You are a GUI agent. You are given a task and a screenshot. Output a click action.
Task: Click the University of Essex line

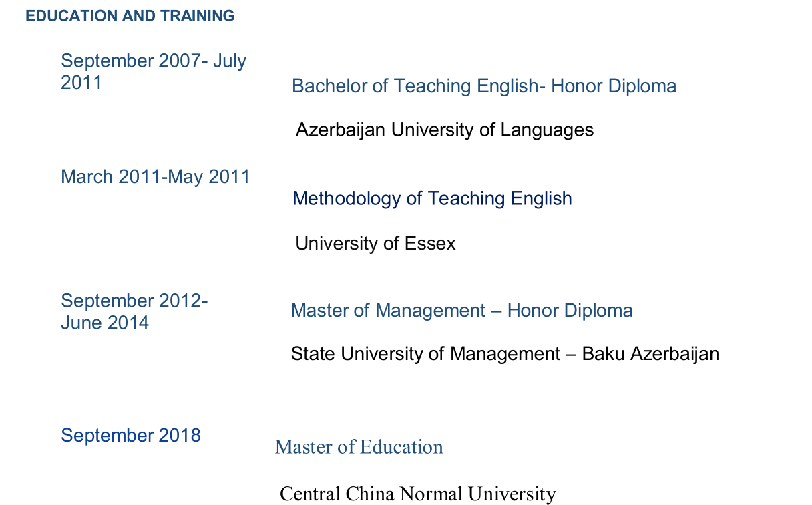(x=375, y=244)
